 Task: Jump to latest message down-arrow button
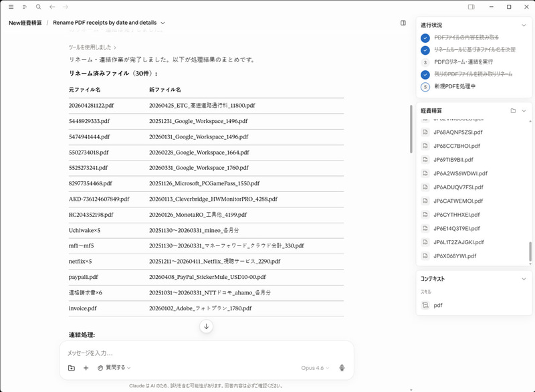coord(206,326)
